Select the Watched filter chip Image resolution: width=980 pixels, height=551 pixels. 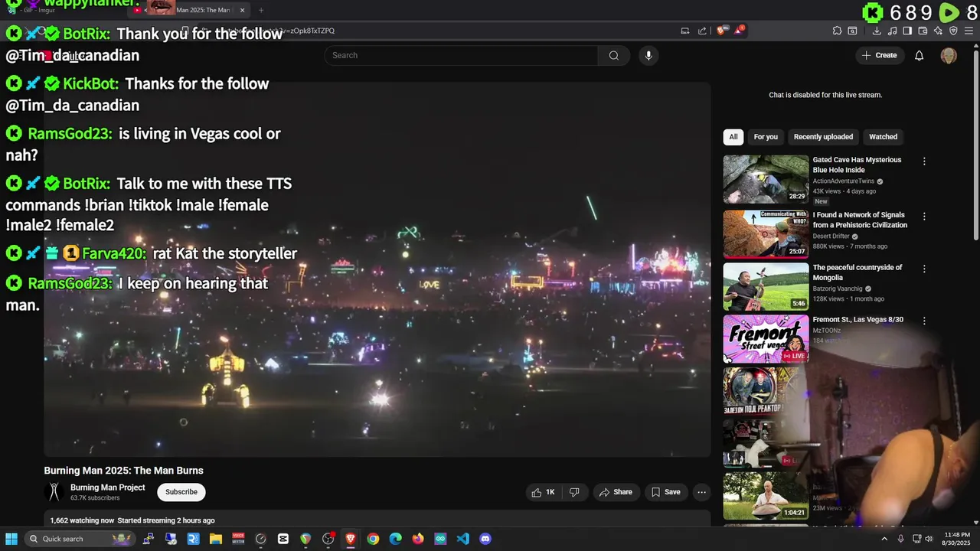pos(883,137)
